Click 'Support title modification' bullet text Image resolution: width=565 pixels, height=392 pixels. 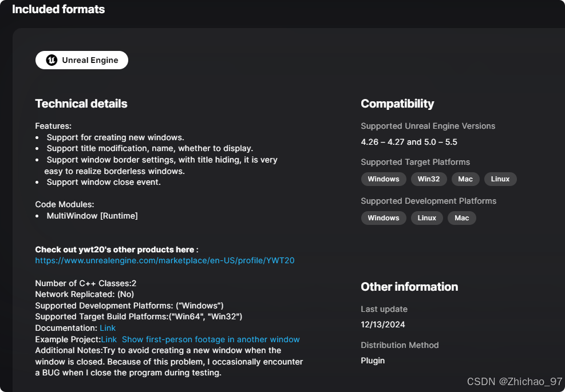pos(150,148)
